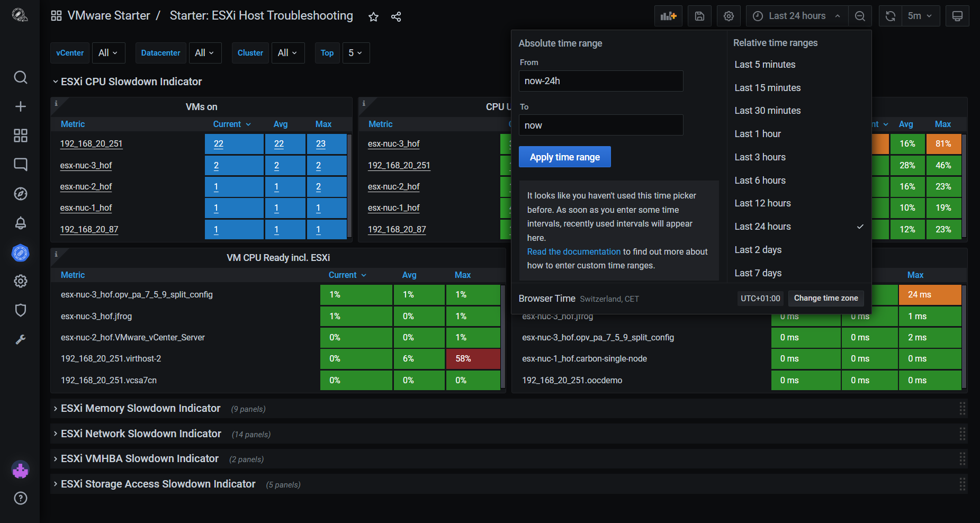This screenshot has height=523, width=980.
Task: Click the orange 81% Max cell
Action: [x=943, y=144]
